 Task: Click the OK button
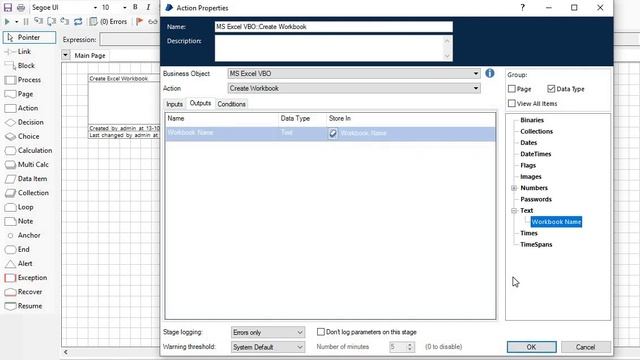click(x=531, y=347)
